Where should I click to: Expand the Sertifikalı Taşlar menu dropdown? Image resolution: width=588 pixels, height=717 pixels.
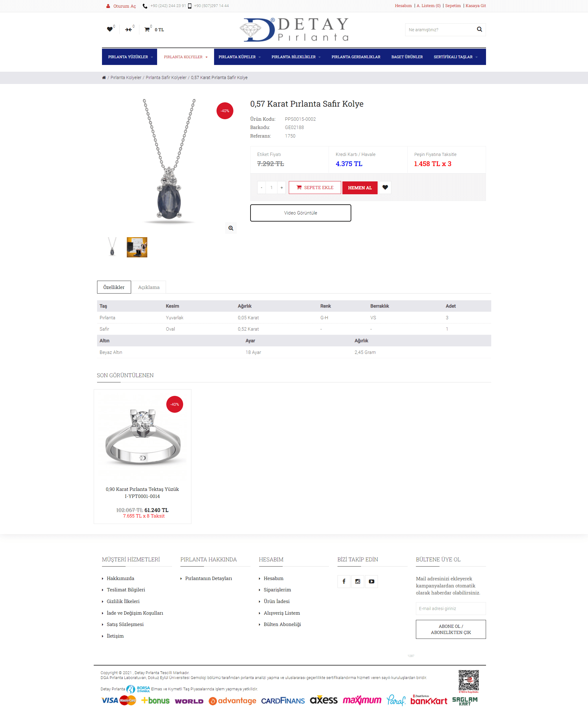(x=456, y=57)
